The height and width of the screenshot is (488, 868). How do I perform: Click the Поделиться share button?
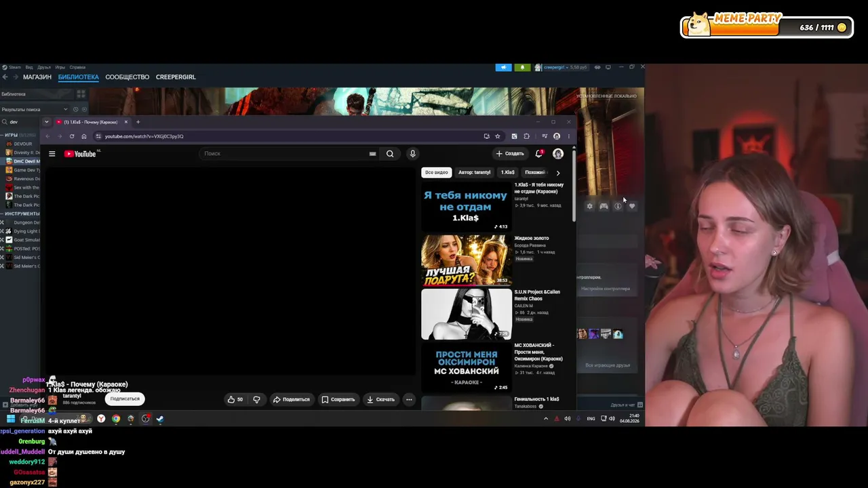click(x=291, y=399)
